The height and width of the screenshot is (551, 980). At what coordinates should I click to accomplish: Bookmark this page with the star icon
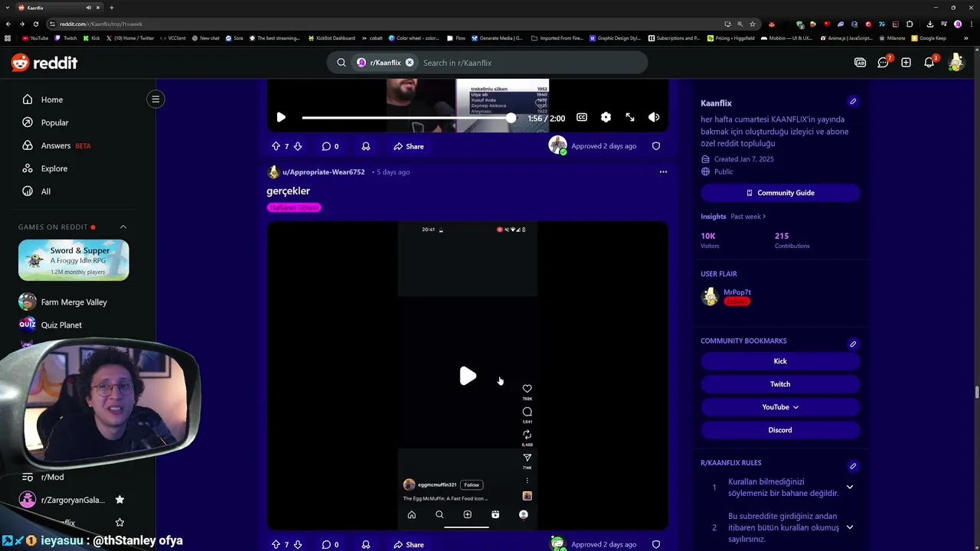pyautogui.click(x=753, y=24)
